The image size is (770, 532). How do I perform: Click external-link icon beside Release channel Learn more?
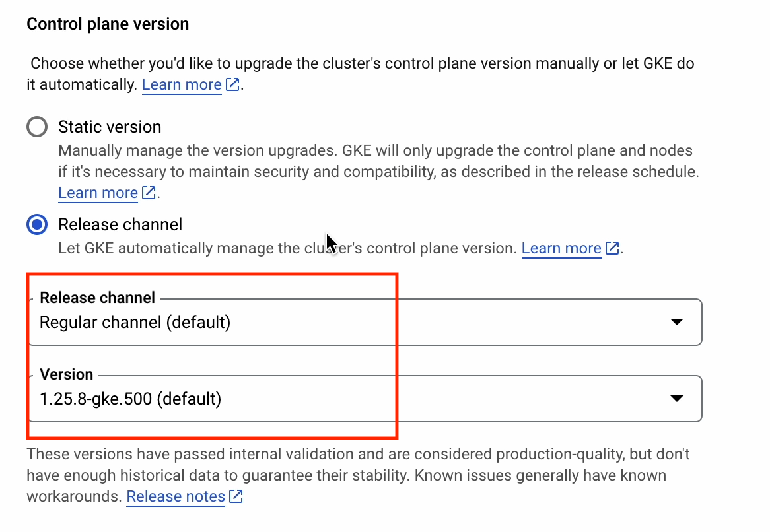coord(612,249)
